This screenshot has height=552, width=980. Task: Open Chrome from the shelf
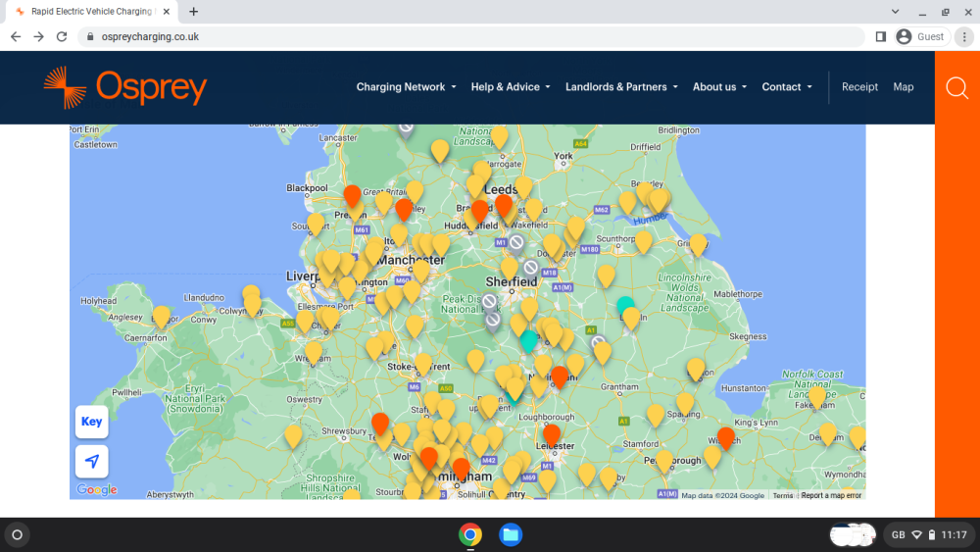[x=470, y=535]
